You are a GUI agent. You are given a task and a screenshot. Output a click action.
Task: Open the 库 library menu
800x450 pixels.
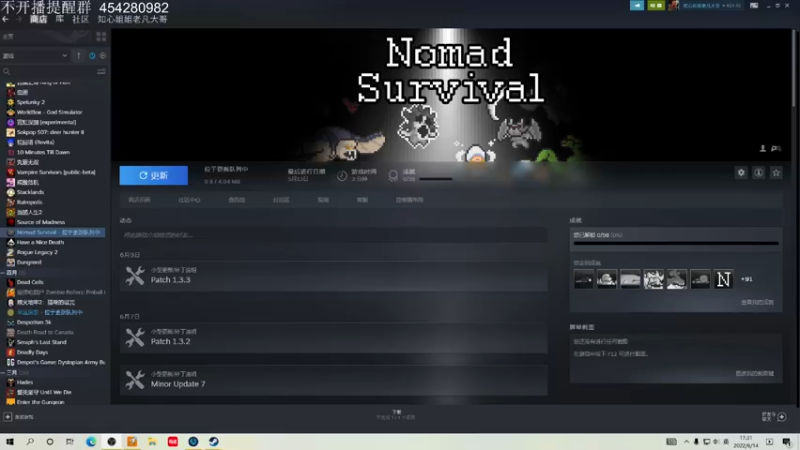point(60,19)
